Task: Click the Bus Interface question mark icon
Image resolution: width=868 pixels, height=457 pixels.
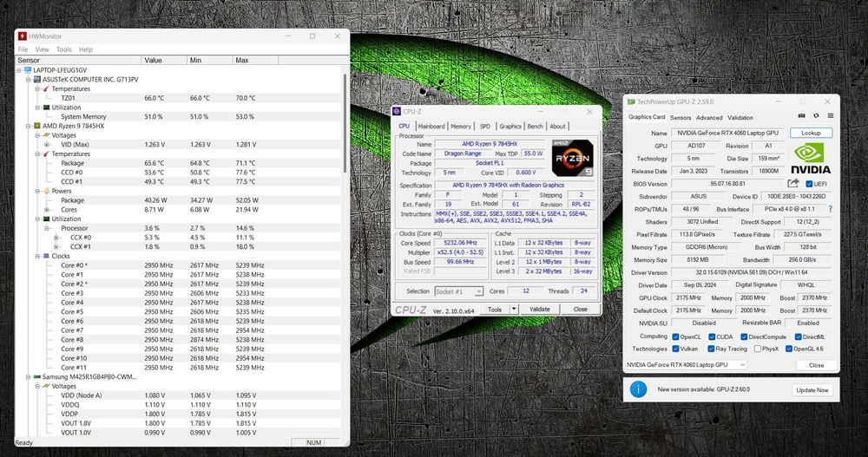Action: (831, 209)
